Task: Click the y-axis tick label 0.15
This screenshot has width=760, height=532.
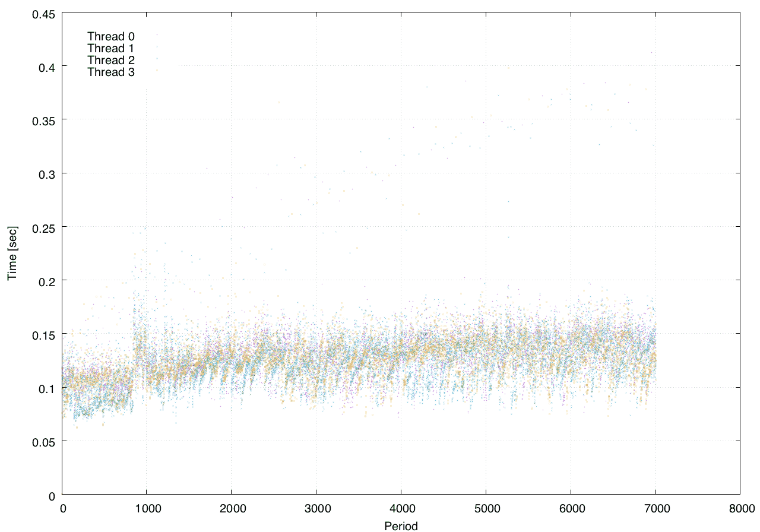Action: click(x=43, y=334)
